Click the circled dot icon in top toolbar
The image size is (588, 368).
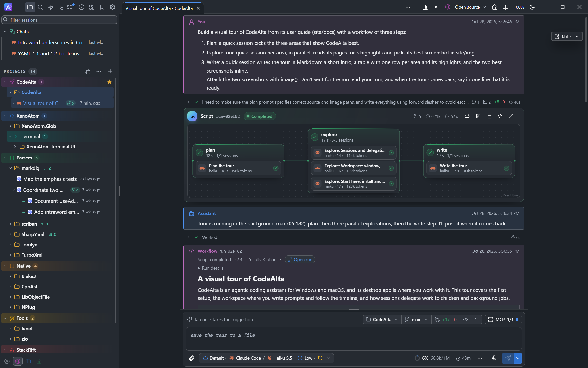tap(82, 7)
